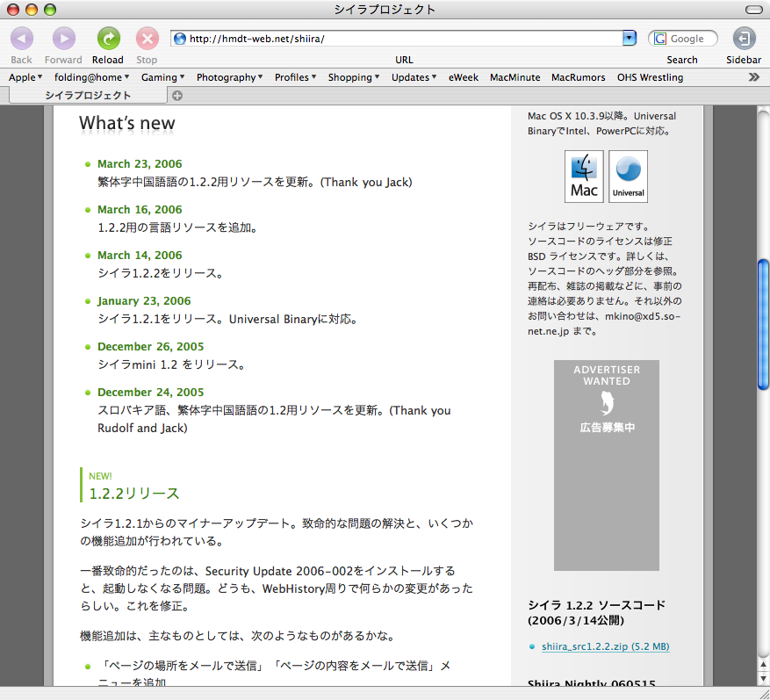Add a new tab with plus icon
The height and width of the screenshot is (700, 770).
click(x=177, y=96)
